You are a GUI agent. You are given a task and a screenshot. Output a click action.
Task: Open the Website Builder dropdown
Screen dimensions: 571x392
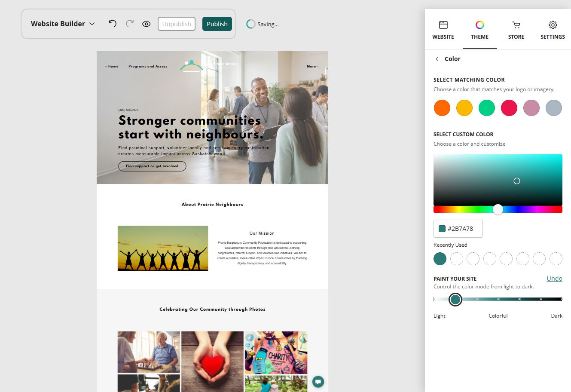[63, 24]
